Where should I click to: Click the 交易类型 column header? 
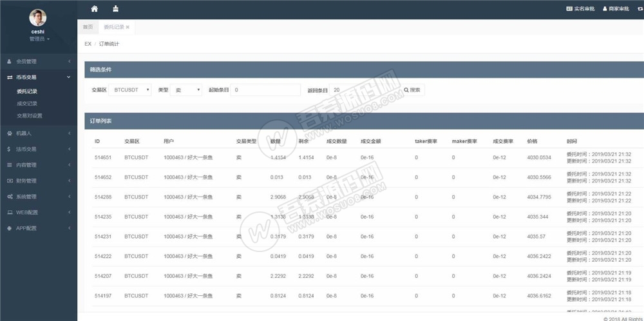coord(247,141)
